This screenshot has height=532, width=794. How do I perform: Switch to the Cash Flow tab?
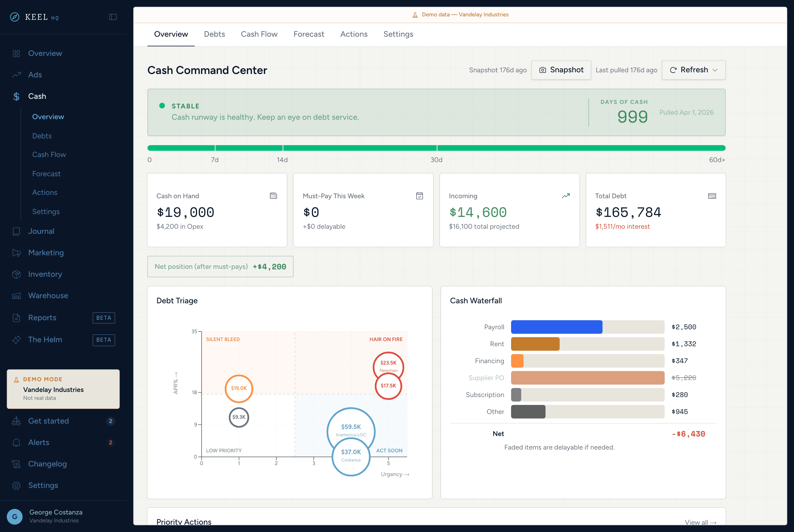tap(259, 34)
